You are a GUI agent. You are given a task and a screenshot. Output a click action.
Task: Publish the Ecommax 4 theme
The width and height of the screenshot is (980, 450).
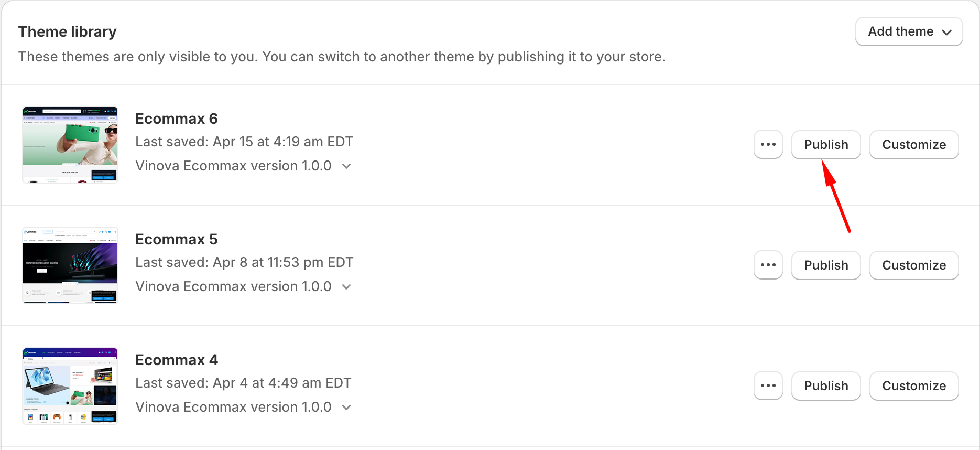826,386
